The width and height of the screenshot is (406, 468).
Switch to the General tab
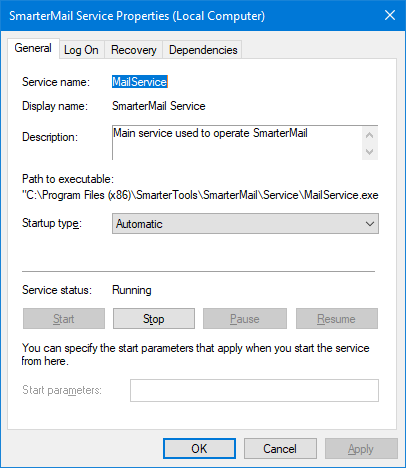point(33,48)
